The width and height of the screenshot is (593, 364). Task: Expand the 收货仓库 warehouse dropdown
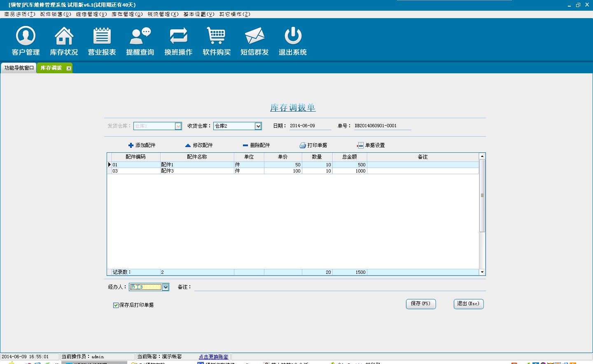click(x=258, y=126)
